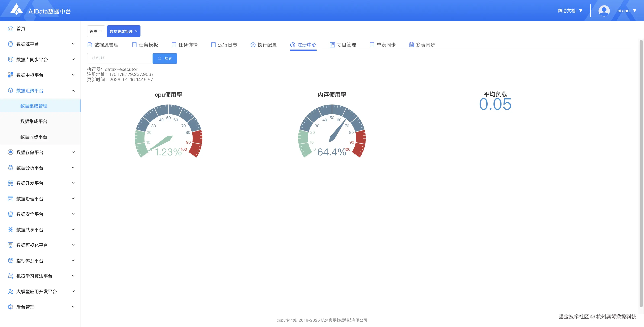Collapse the 数据汇聚平台 menu
Viewport: 644px width, 327px height.
[73, 91]
